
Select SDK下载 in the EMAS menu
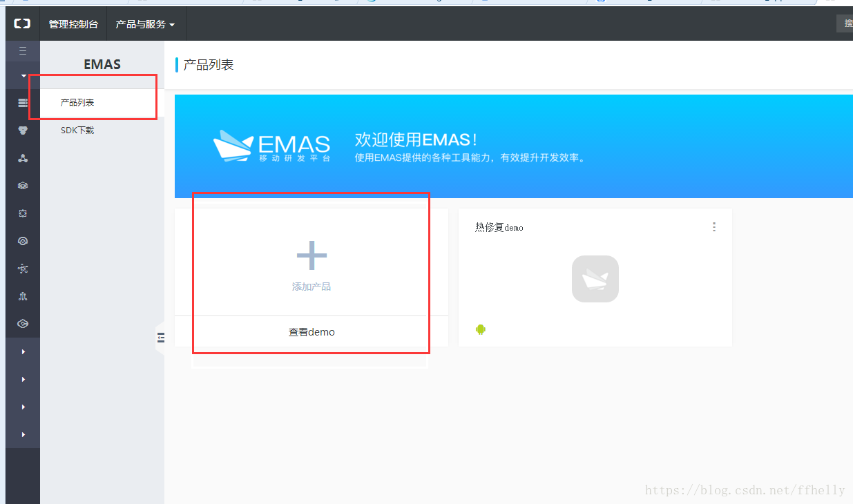pos(77,130)
